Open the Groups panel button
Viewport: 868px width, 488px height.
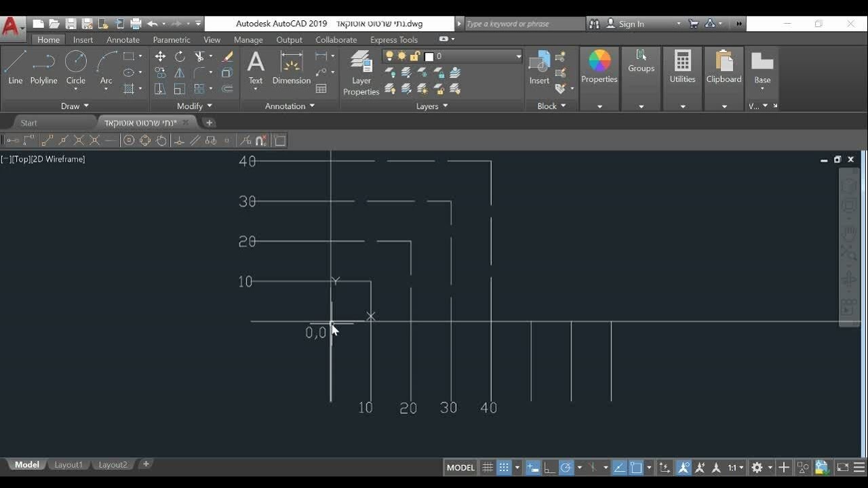pyautogui.click(x=641, y=61)
